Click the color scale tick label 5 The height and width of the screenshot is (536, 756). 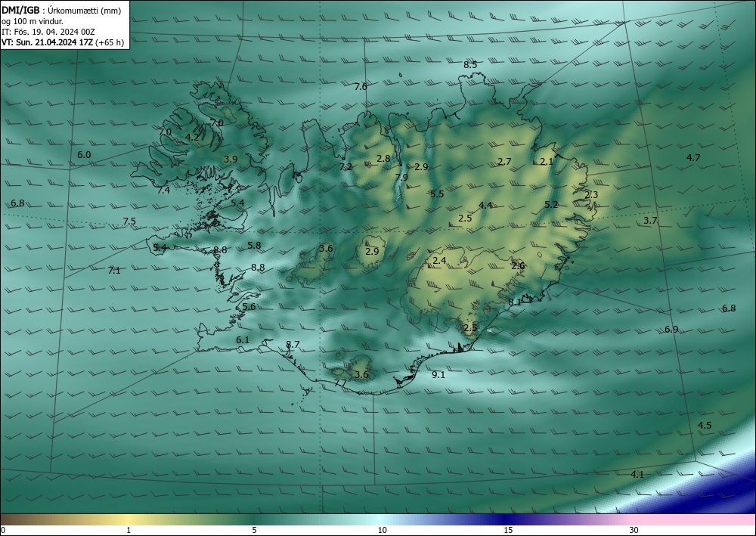pos(254,530)
